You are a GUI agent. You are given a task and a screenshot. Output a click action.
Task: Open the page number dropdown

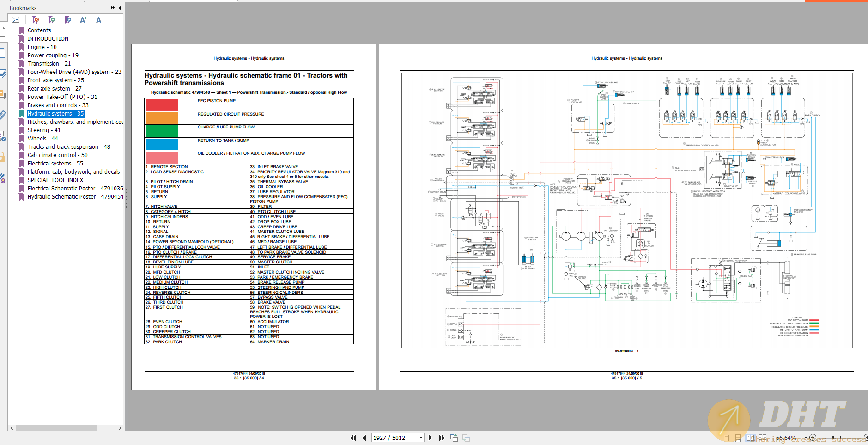pyautogui.click(x=420, y=438)
